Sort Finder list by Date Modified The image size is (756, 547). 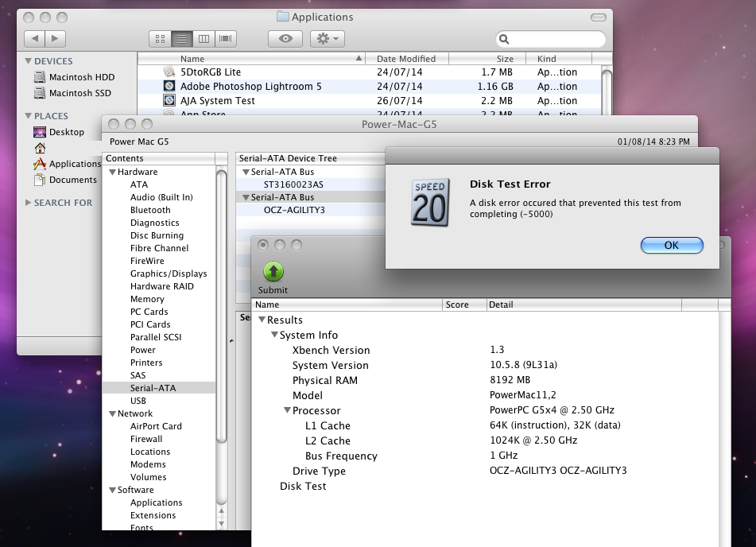[406, 59]
